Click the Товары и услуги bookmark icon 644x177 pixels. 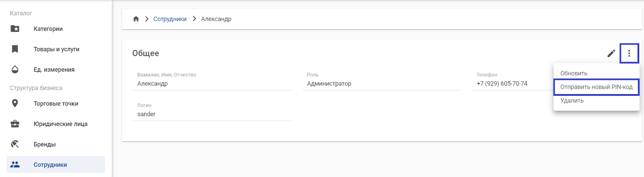pos(15,49)
